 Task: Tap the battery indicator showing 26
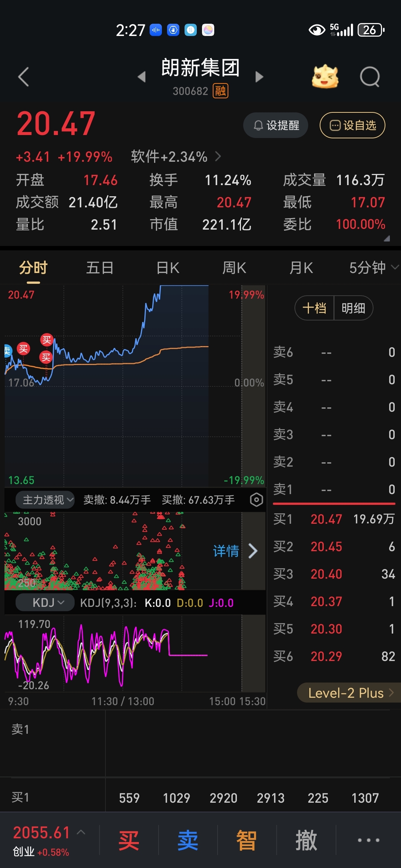[371, 30]
